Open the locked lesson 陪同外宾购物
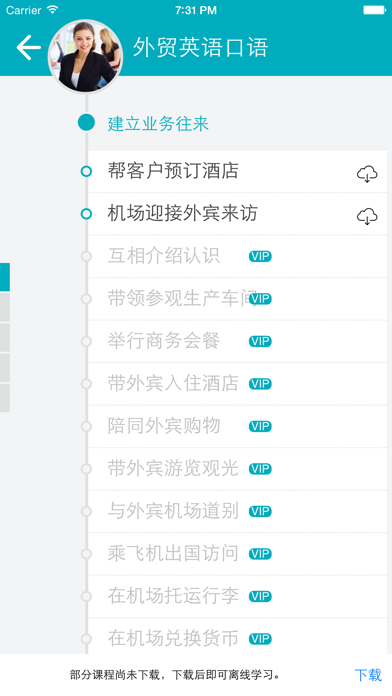 238,426
